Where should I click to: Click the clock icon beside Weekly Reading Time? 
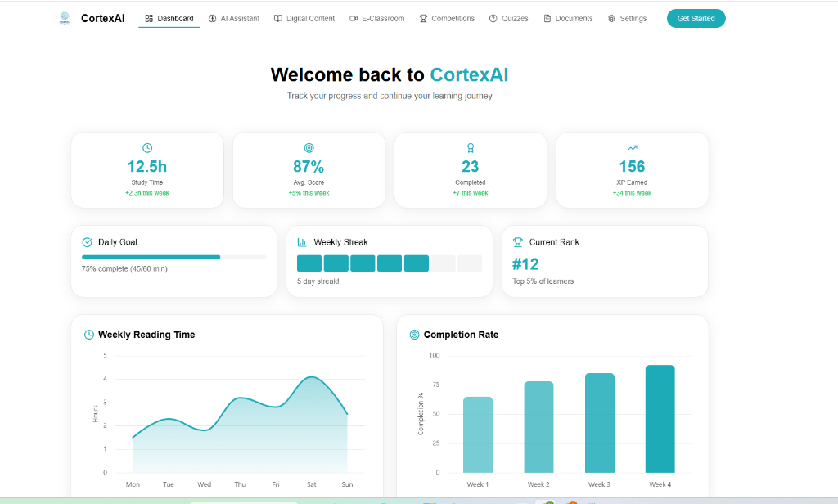[x=89, y=335]
